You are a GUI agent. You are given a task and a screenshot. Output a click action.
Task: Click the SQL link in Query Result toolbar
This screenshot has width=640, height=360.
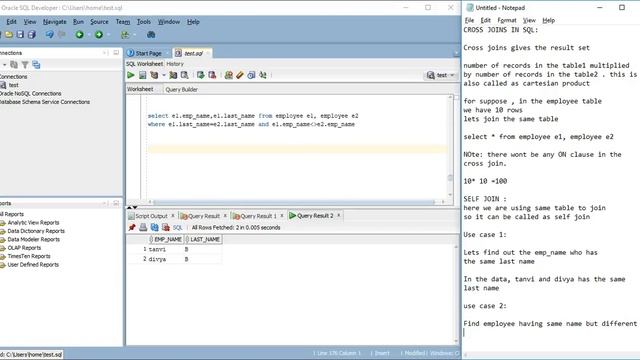(178, 227)
